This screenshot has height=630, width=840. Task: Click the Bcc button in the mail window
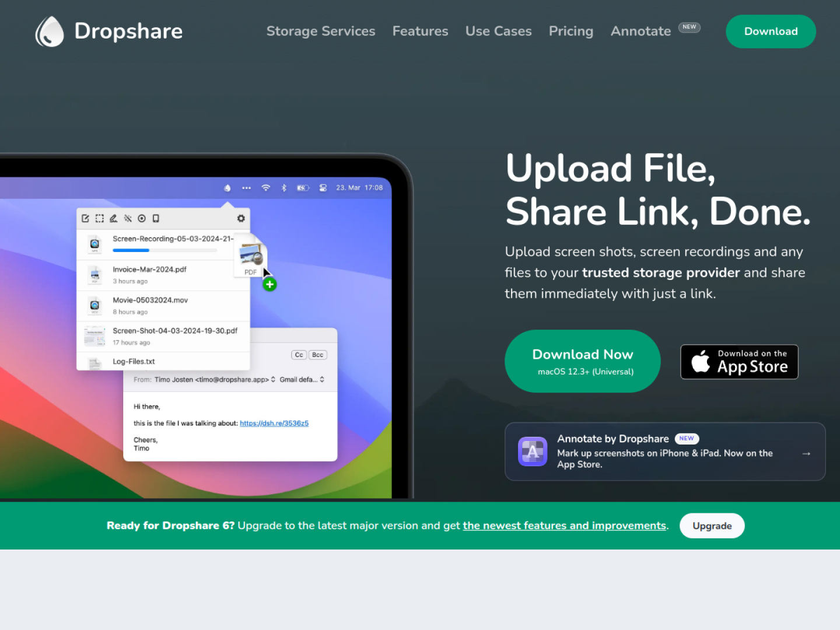(x=317, y=355)
